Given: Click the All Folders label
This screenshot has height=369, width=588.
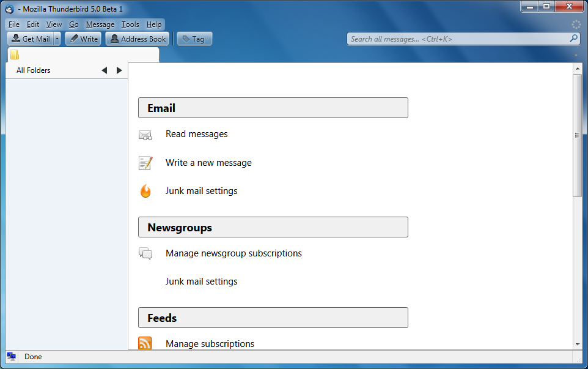Looking at the screenshot, I should tap(34, 70).
